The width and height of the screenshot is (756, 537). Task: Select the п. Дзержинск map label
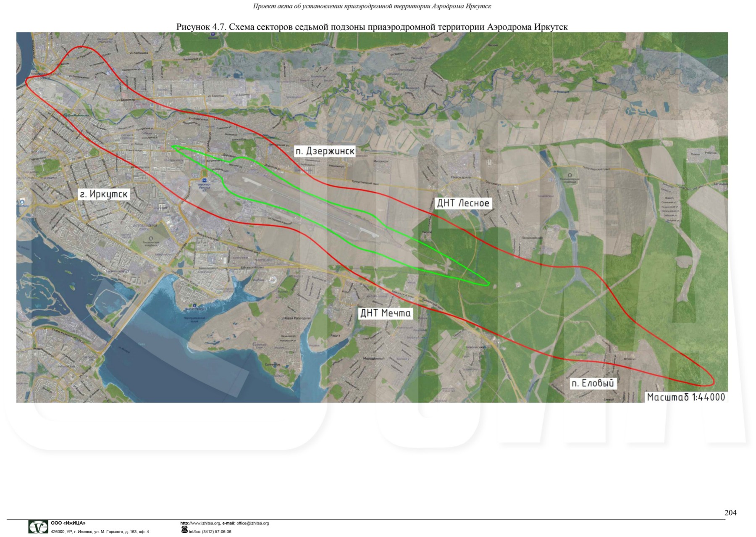click(325, 151)
